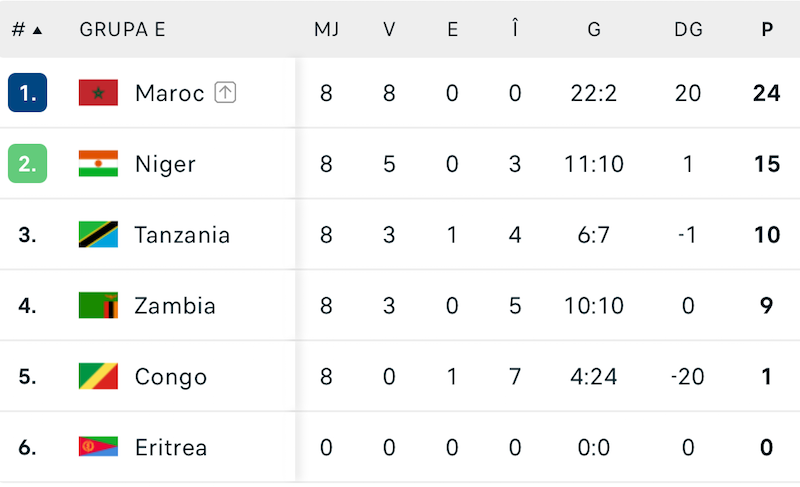Open the Maroc team link
This screenshot has width=800, height=487.
[x=169, y=93]
